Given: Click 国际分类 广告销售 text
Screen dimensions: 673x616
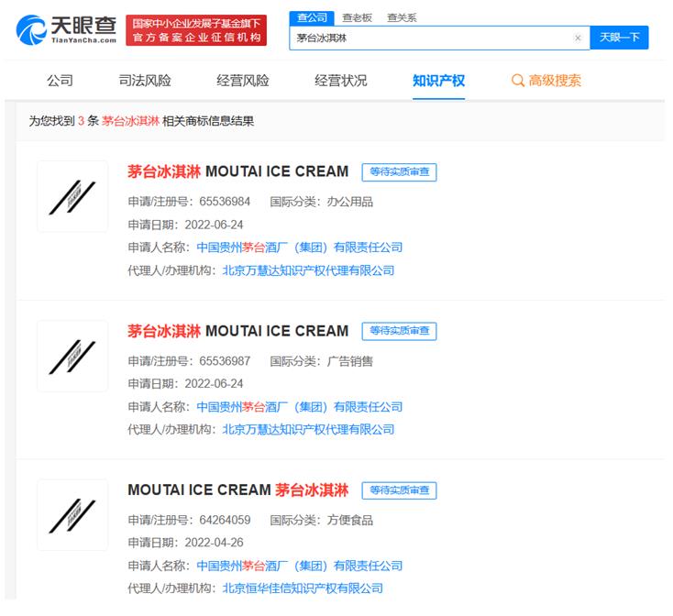Looking at the screenshot, I should coord(321,361).
